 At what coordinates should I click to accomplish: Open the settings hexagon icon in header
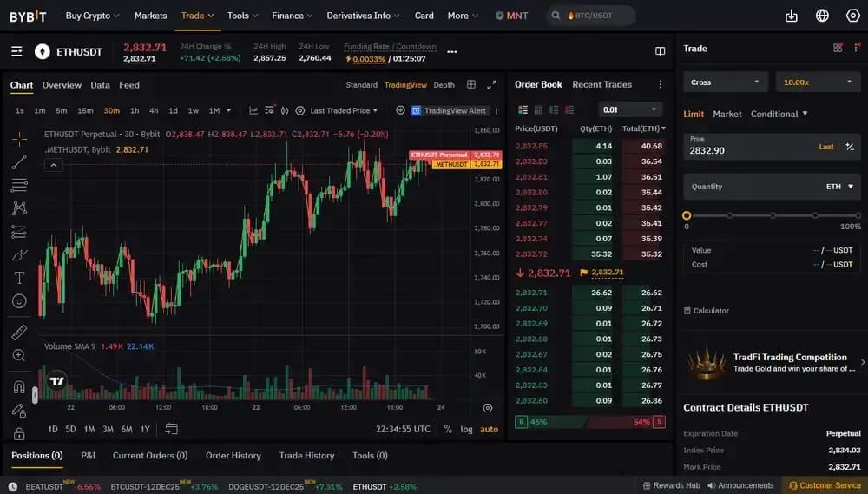point(853,16)
